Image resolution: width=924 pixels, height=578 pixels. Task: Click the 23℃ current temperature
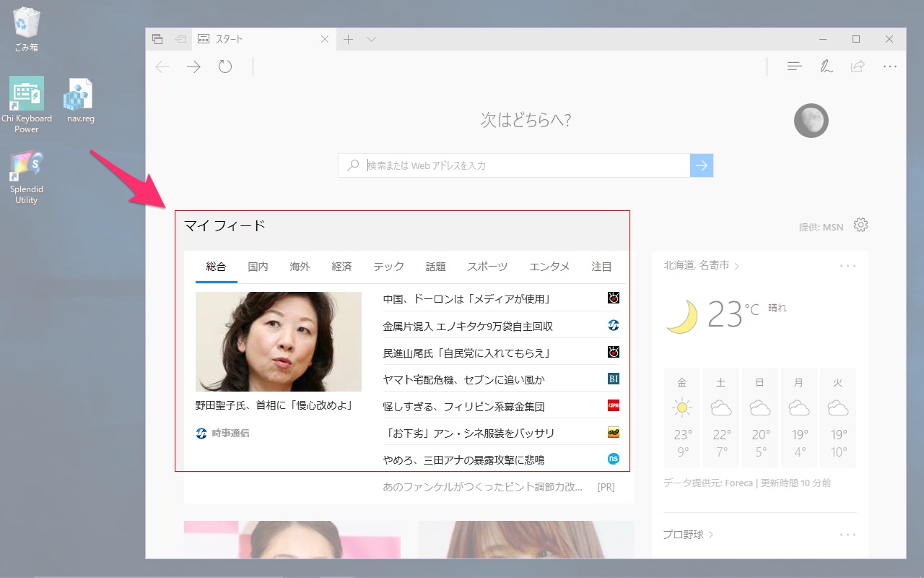pyautogui.click(x=733, y=314)
